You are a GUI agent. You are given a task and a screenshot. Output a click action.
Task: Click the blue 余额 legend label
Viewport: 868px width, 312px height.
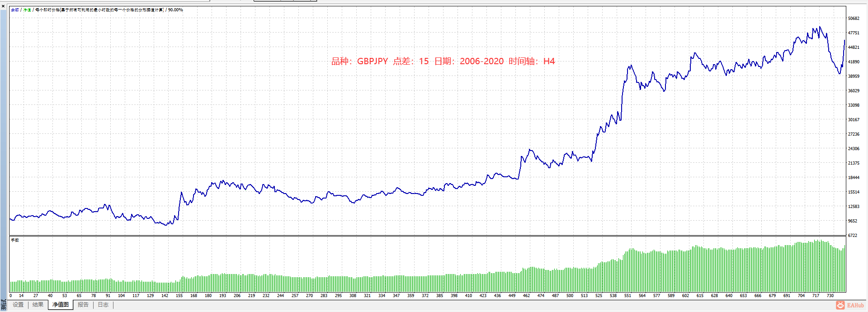[x=15, y=10]
